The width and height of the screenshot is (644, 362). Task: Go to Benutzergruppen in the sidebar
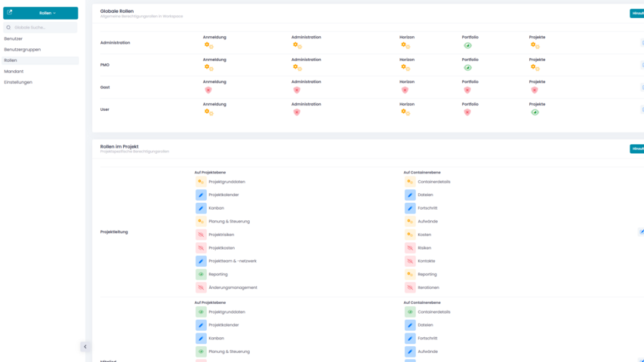[23, 50]
